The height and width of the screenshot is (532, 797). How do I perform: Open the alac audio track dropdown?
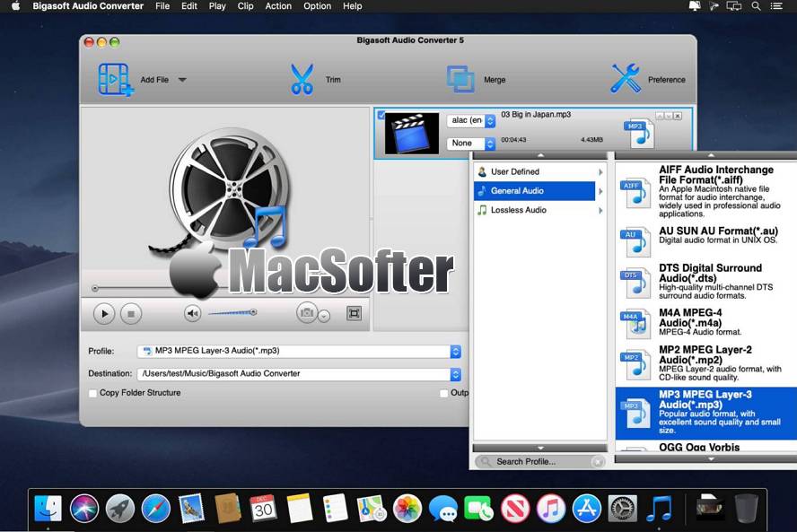click(470, 120)
